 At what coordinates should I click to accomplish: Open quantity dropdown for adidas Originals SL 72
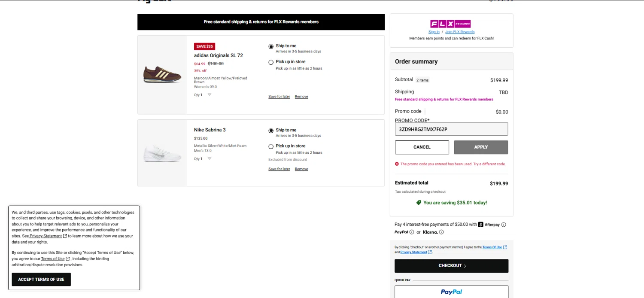point(209,95)
